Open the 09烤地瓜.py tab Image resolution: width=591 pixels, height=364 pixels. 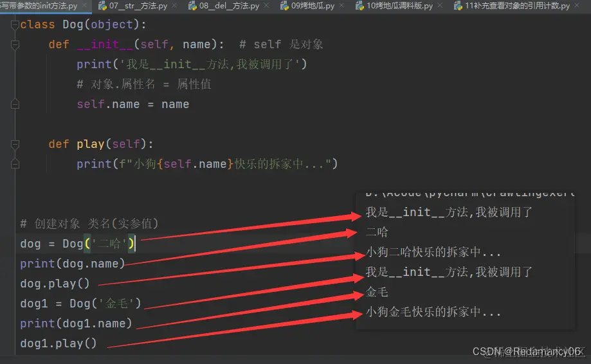(x=313, y=6)
